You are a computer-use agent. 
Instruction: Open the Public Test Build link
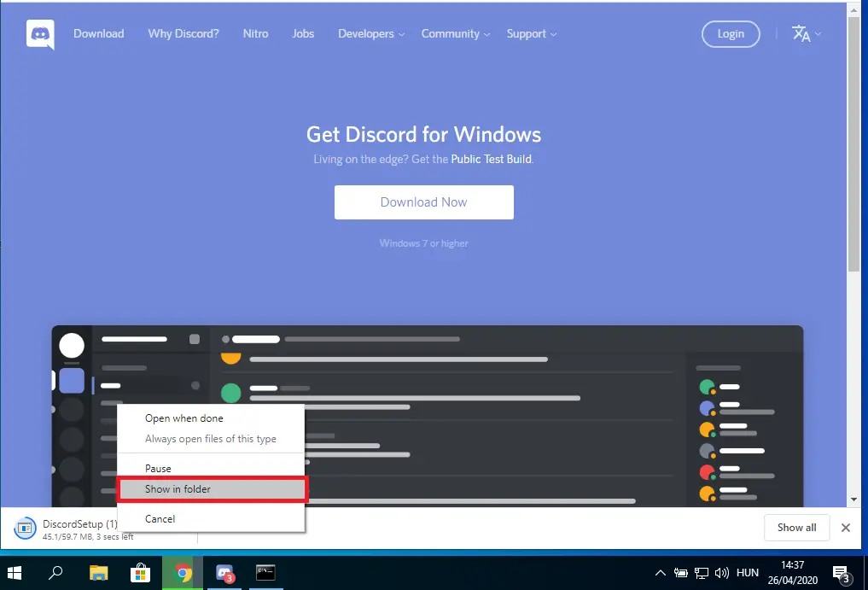(491, 159)
